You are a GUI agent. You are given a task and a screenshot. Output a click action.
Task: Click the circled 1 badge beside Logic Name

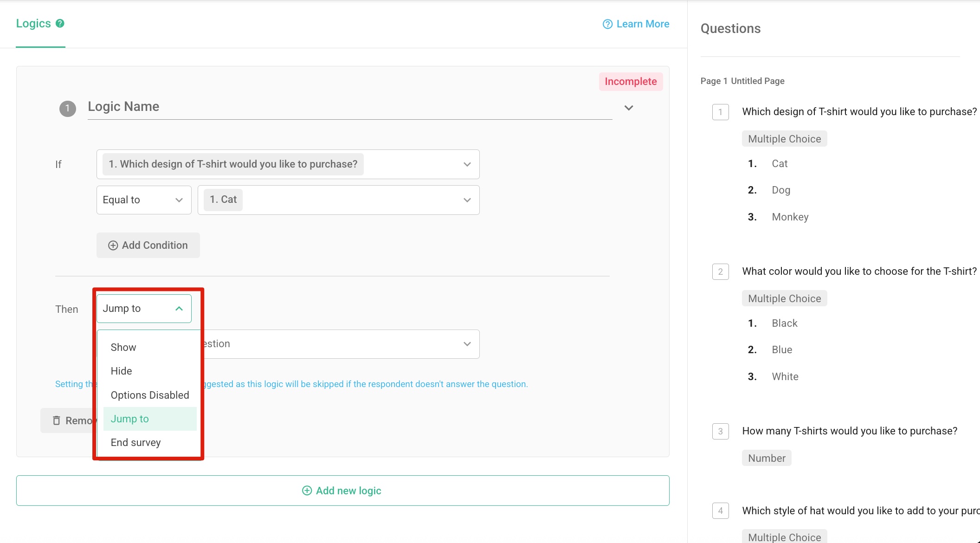tap(67, 109)
